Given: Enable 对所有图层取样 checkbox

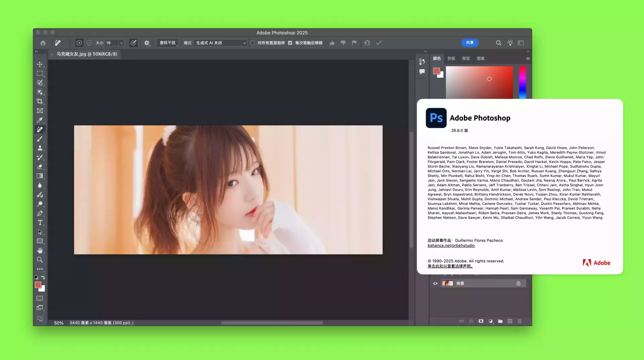Looking at the screenshot, I should (x=253, y=43).
